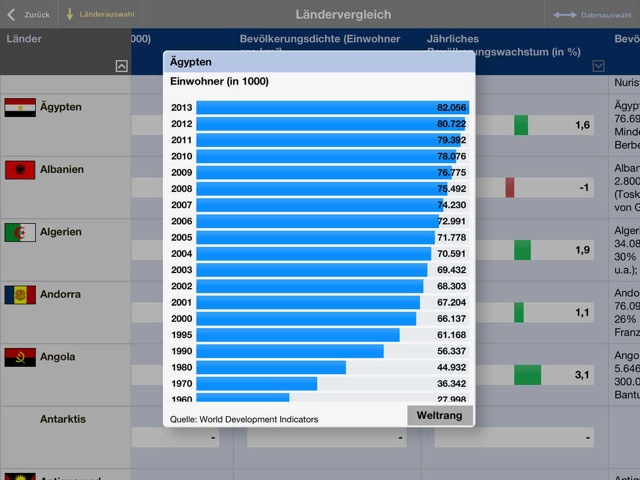Tap the Ägypten popup title bar
The width and height of the screenshot is (640, 480).
coord(318,62)
